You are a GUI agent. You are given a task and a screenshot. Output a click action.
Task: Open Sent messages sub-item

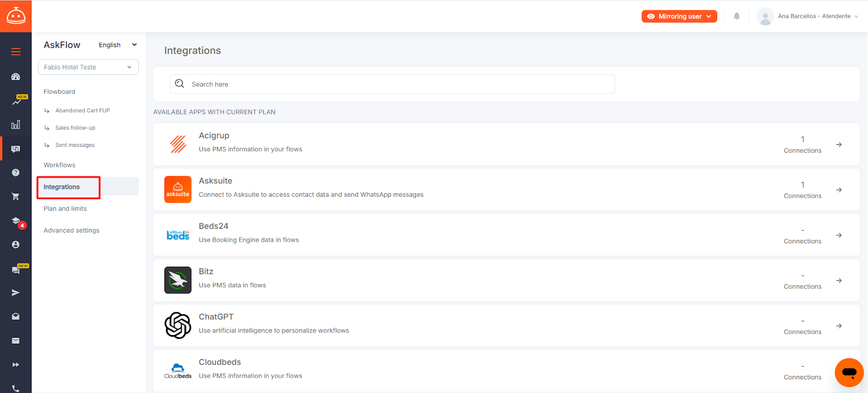[75, 145]
